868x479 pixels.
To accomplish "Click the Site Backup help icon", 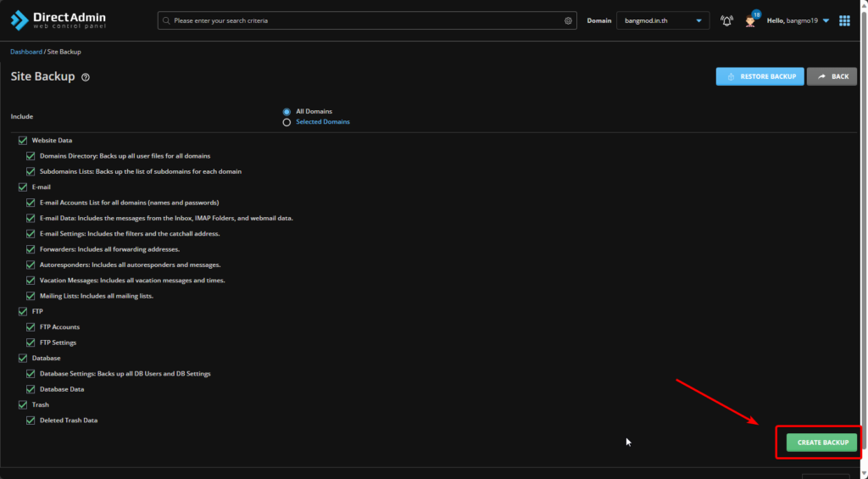I will pyautogui.click(x=86, y=77).
